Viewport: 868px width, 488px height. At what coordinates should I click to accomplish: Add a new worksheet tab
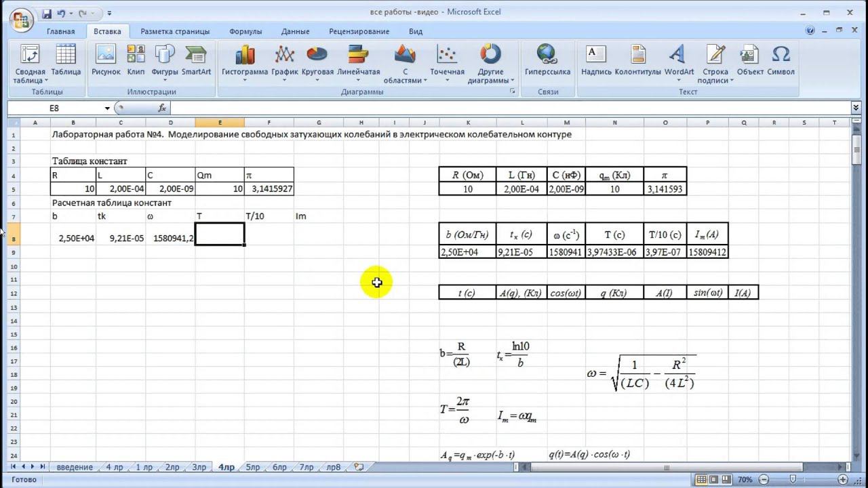tap(359, 467)
